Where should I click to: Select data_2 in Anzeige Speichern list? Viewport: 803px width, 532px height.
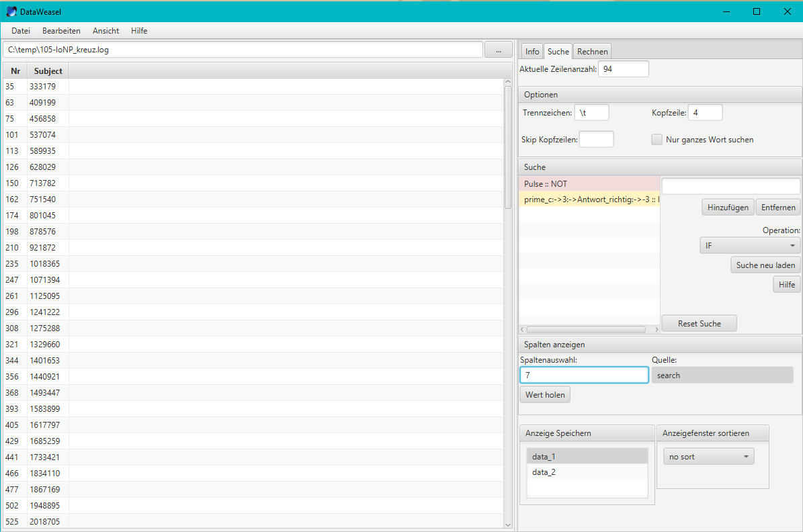[587, 472]
